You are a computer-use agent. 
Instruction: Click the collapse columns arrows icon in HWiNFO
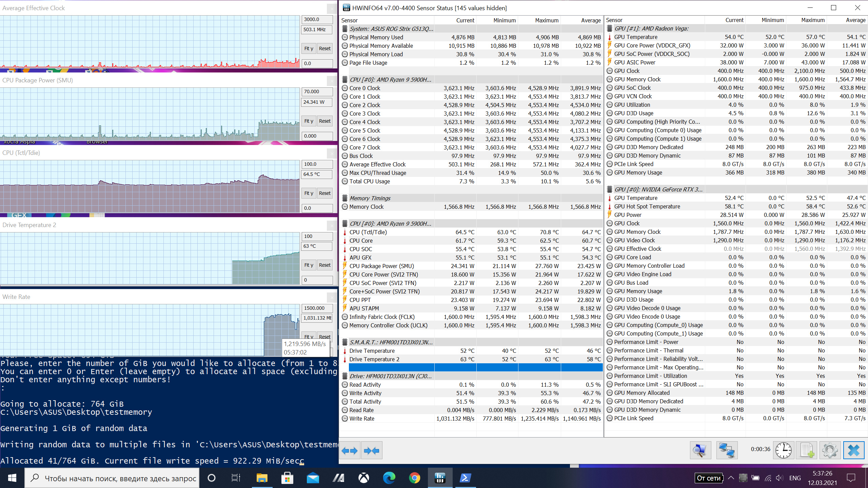pos(372,450)
